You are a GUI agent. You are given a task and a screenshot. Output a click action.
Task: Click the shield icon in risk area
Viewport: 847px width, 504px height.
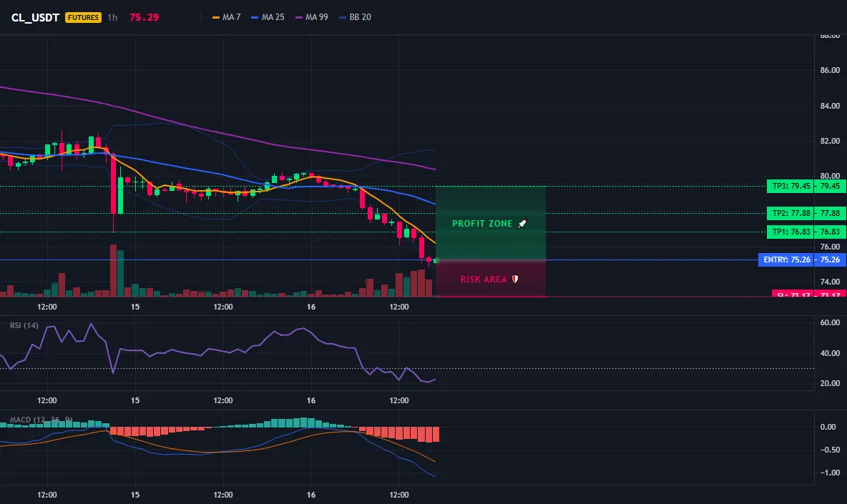click(x=515, y=279)
